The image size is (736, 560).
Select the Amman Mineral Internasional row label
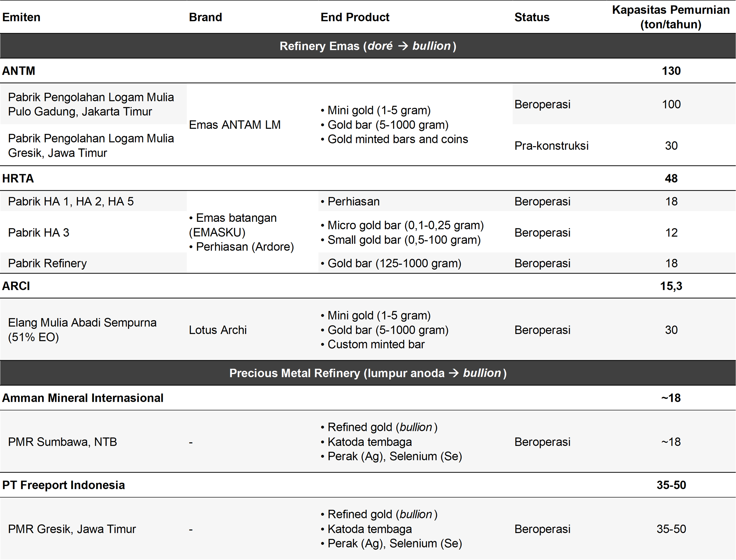coord(83,398)
